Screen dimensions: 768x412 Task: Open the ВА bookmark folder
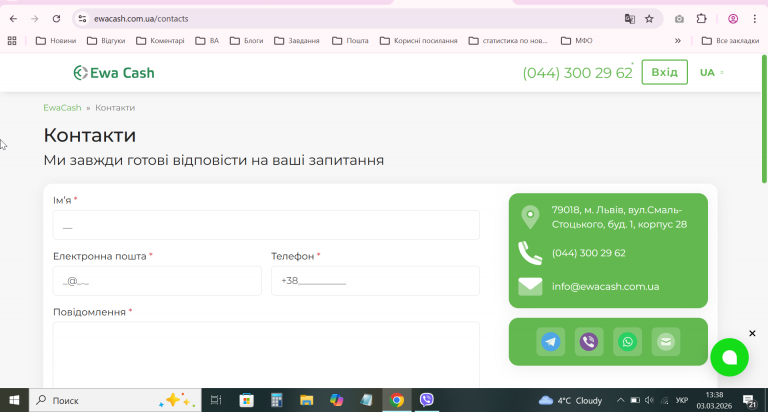click(x=207, y=41)
